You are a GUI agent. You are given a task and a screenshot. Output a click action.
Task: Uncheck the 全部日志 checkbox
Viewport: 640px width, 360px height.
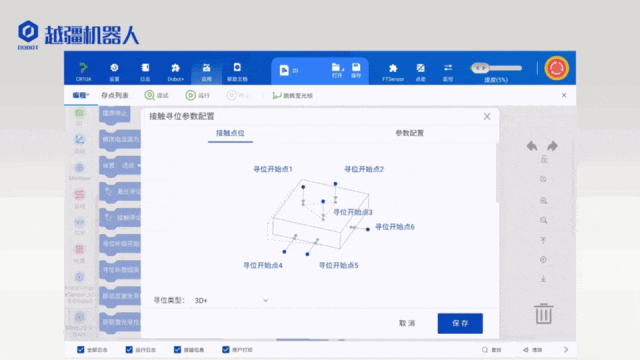[80, 349]
